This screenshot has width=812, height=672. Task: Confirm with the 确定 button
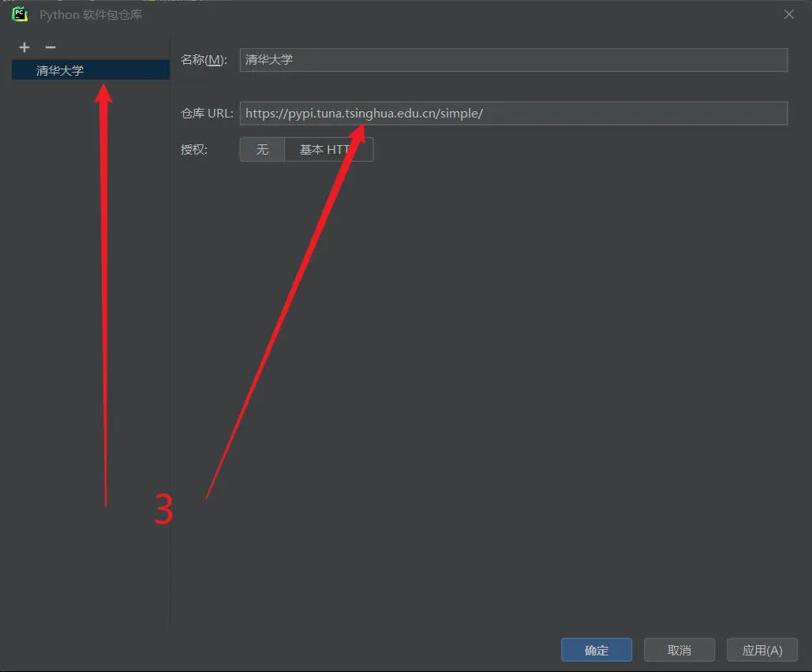coord(597,650)
